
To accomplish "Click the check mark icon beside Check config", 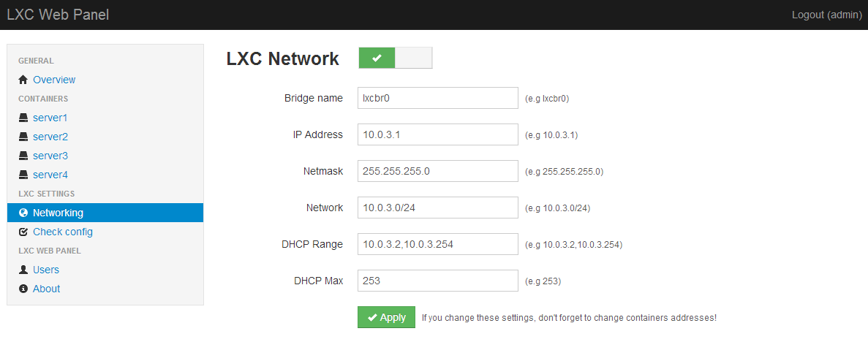I will click(x=23, y=232).
